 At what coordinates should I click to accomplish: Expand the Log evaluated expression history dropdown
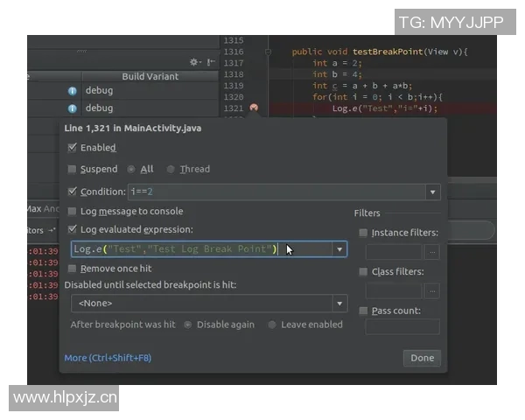[339, 249]
